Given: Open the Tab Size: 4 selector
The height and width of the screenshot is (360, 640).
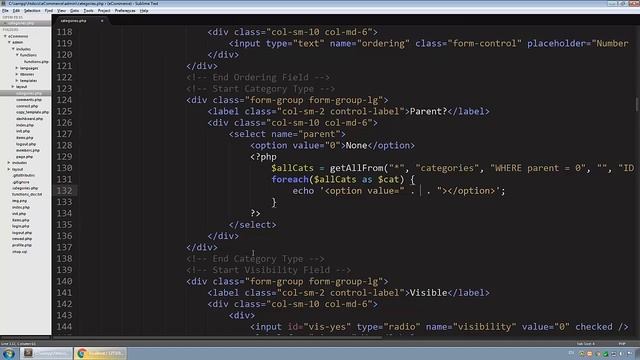Looking at the screenshot, I should tap(585, 344).
